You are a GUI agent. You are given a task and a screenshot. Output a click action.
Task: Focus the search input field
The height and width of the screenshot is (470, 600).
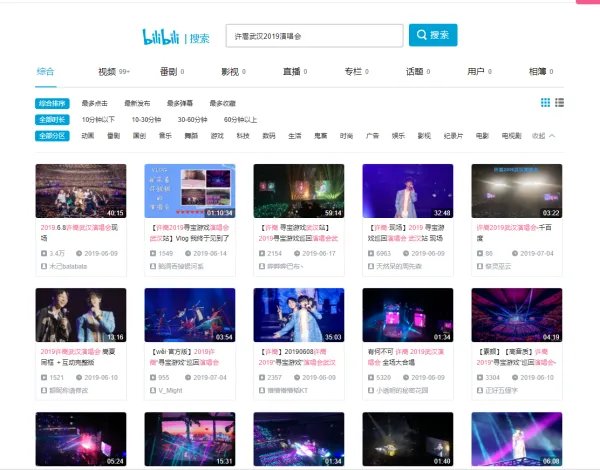(314, 36)
